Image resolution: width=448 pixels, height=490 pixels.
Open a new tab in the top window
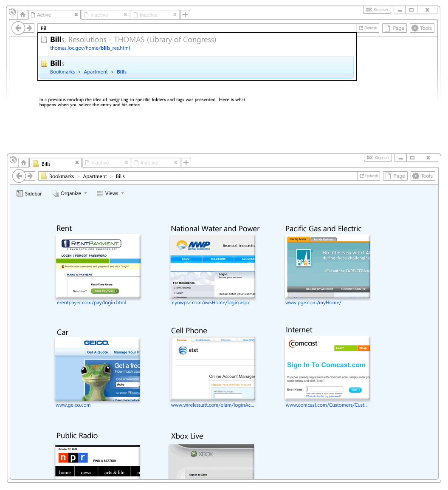click(185, 14)
